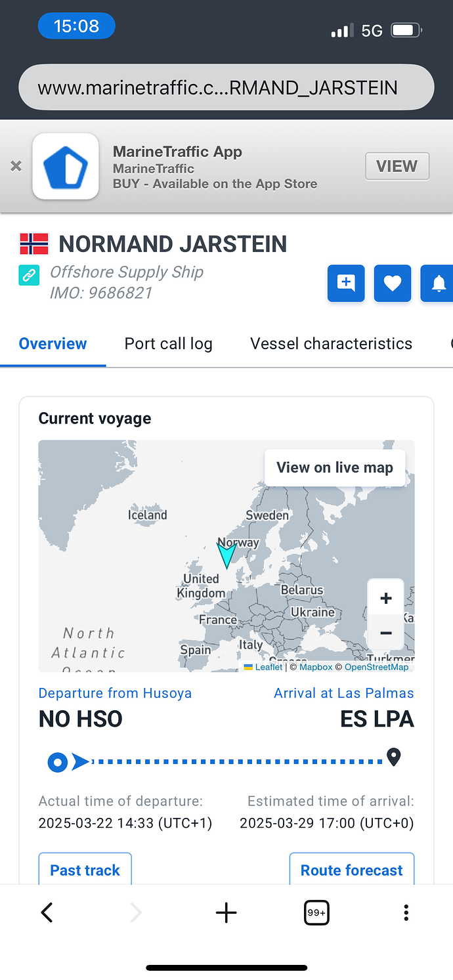Add vessel to favorites with heart icon
The image size is (453, 980).
point(392,284)
